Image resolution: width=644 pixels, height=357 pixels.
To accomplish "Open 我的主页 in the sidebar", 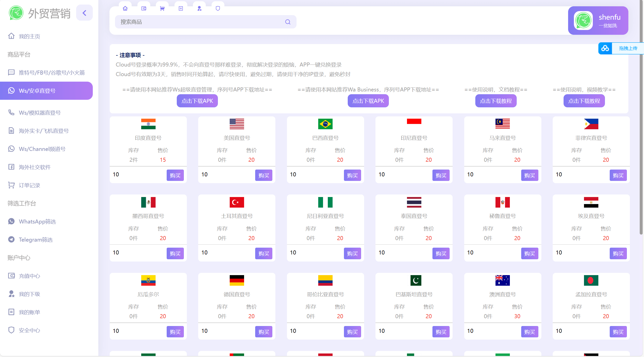I will [x=29, y=36].
